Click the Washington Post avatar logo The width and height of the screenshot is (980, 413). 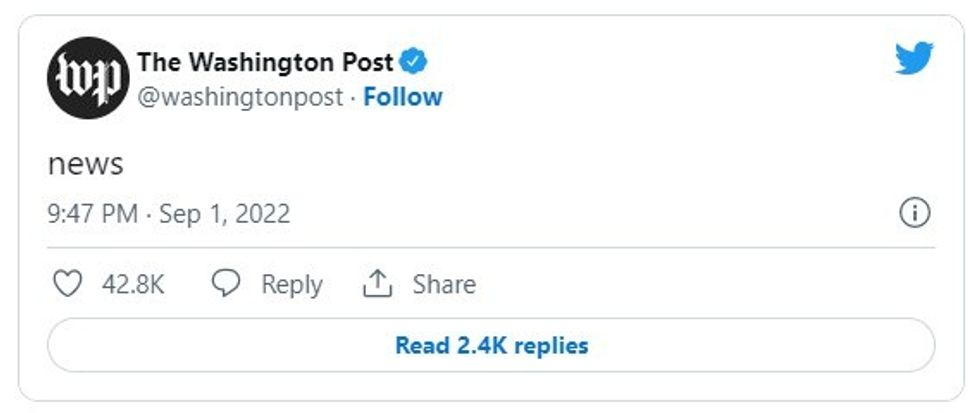click(88, 78)
